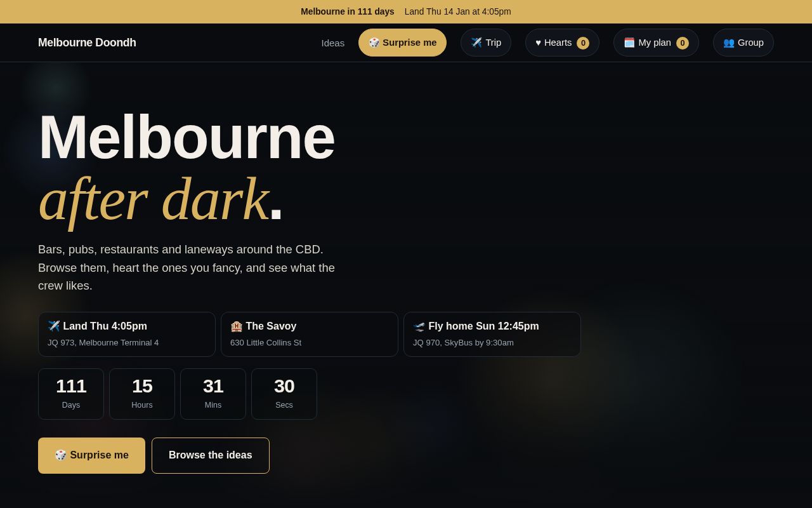The image size is (812, 508).
Task: Open the My plan nav button
Action: coord(656,43)
